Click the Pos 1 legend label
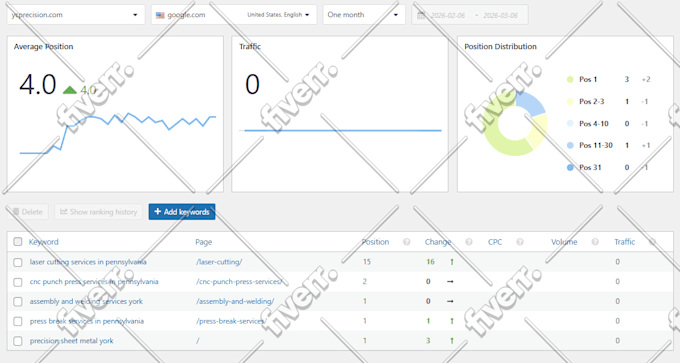 [588, 79]
